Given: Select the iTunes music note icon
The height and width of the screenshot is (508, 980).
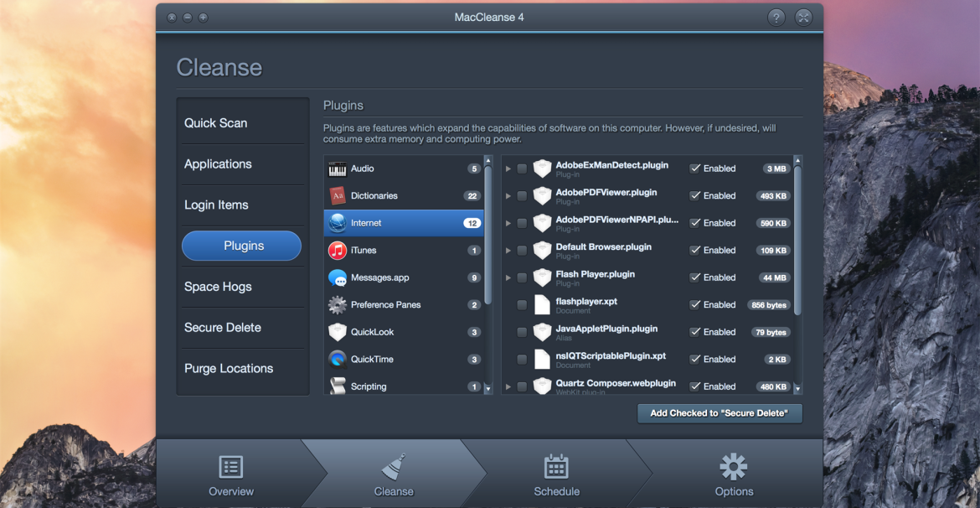Looking at the screenshot, I should pos(338,251).
